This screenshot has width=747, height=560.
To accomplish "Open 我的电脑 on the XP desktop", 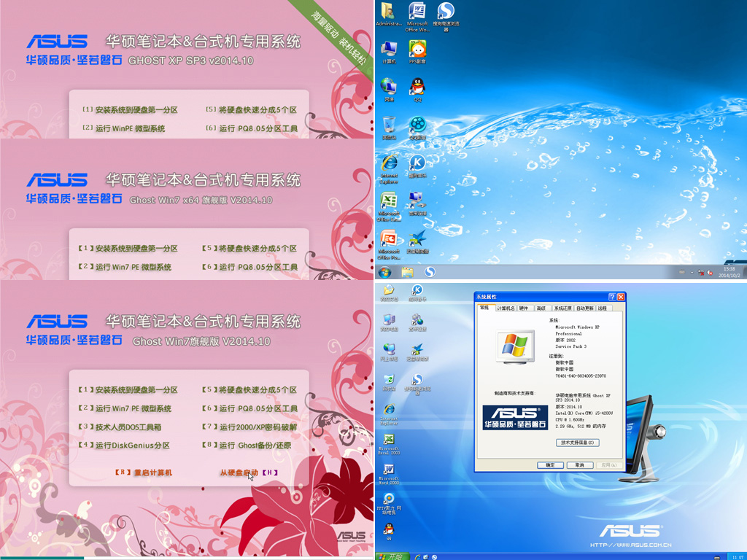I will pyautogui.click(x=389, y=323).
